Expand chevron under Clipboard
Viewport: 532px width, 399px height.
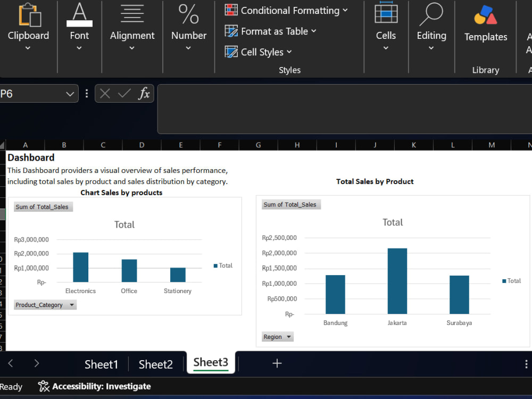point(28,48)
